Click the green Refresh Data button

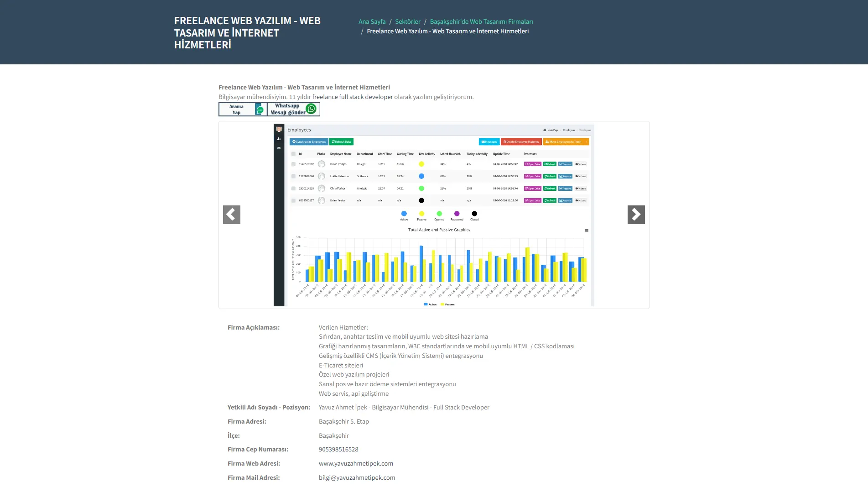341,142
